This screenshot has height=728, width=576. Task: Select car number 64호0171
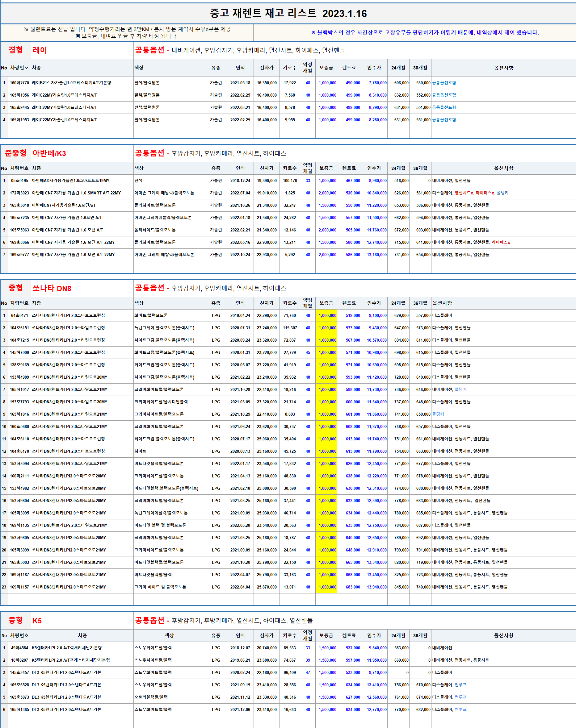coord(19,316)
